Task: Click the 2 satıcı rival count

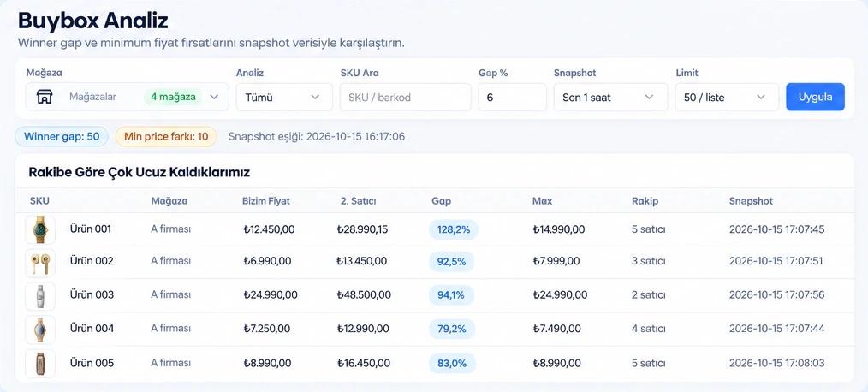Action: [x=648, y=294]
